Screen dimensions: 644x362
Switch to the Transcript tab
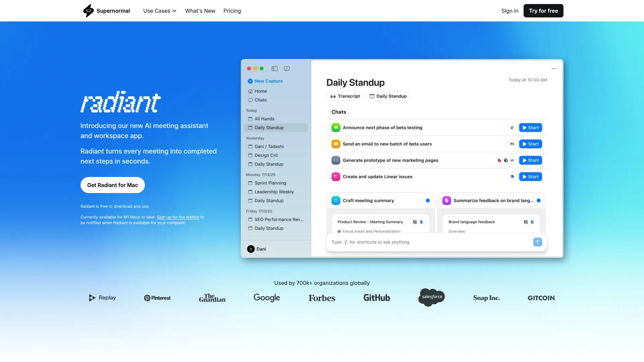(344, 96)
